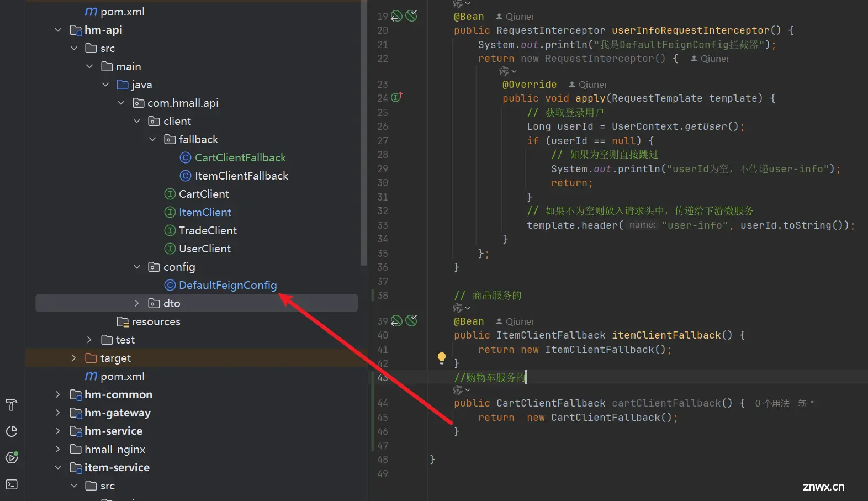Expand the dto package
This screenshot has width=868, height=501.
(137, 303)
